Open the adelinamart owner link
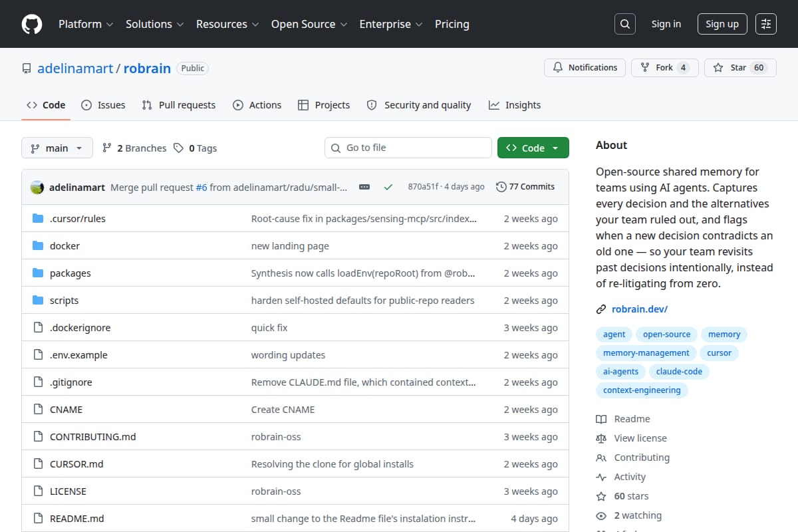 pyautogui.click(x=75, y=68)
